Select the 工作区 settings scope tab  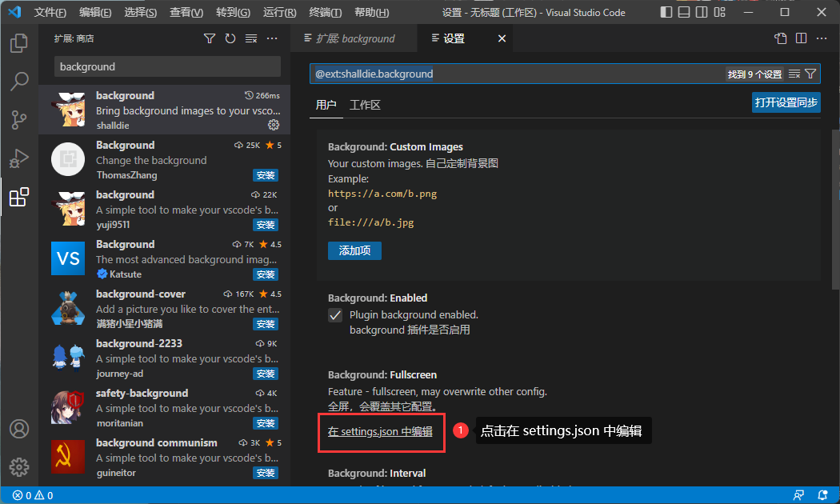tap(365, 105)
